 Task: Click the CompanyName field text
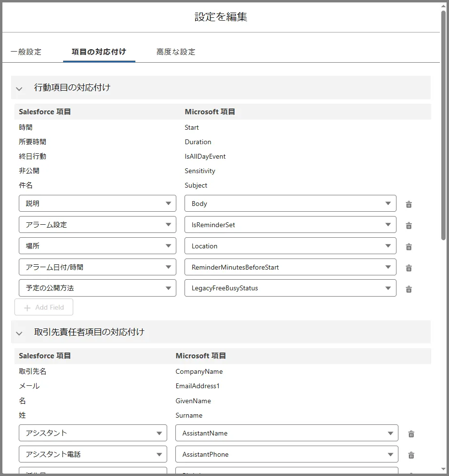[199, 371]
